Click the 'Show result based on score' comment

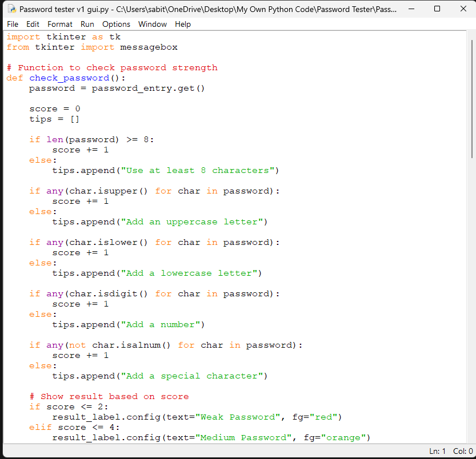point(109,397)
